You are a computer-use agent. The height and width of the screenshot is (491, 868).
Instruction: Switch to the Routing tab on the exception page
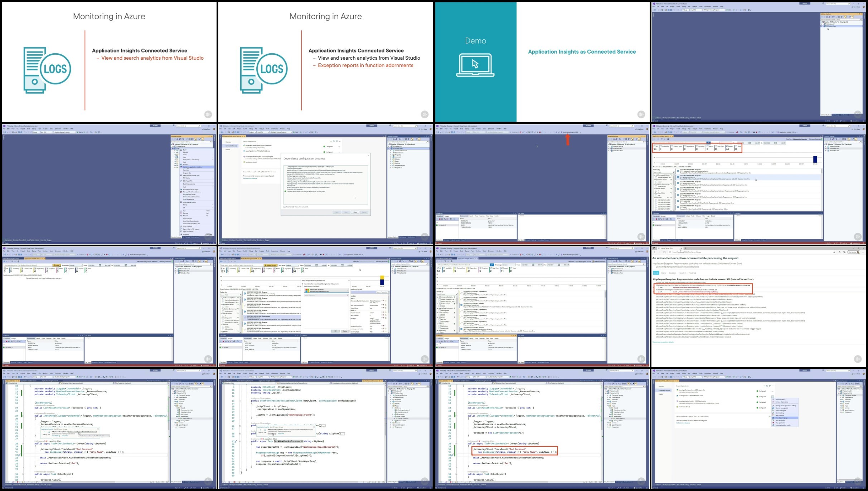(693, 273)
